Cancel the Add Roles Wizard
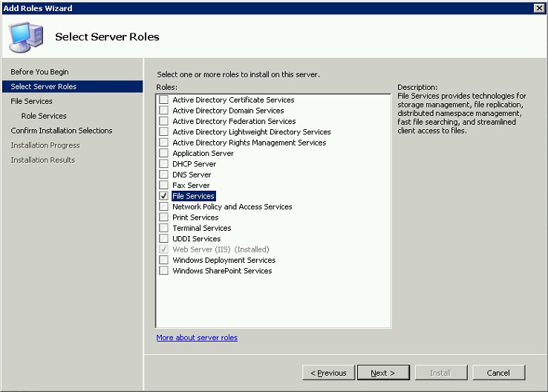Screen dimensions: 548x392 pyautogui.click(x=498, y=373)
